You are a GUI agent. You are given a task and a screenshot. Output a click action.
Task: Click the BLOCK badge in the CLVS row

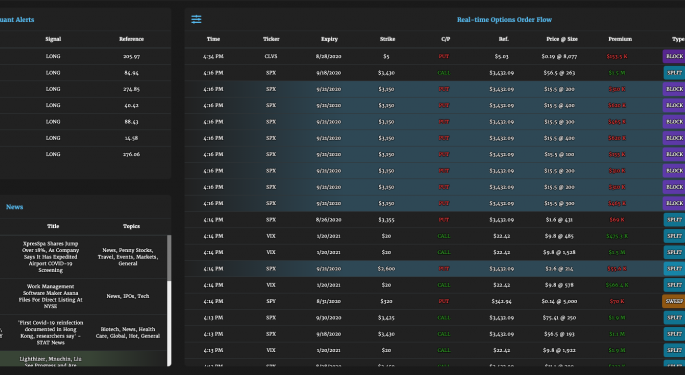[674, 56]
